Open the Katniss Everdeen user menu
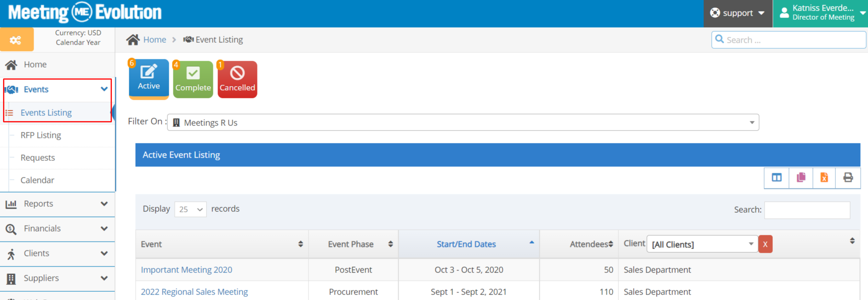The image size is (868, 300). tap(820, 13)
